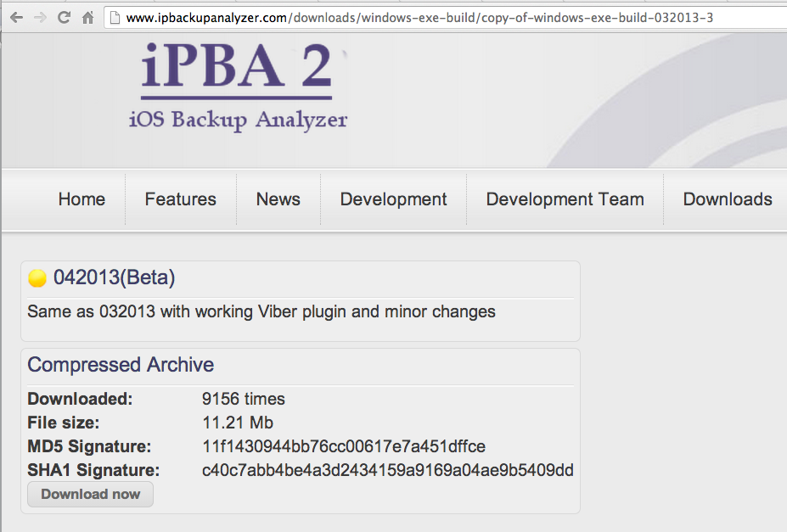Click the yellow status dot beside 042013(Beta)
The height and width of the screenshot is (532, 787).
[37, 277]
